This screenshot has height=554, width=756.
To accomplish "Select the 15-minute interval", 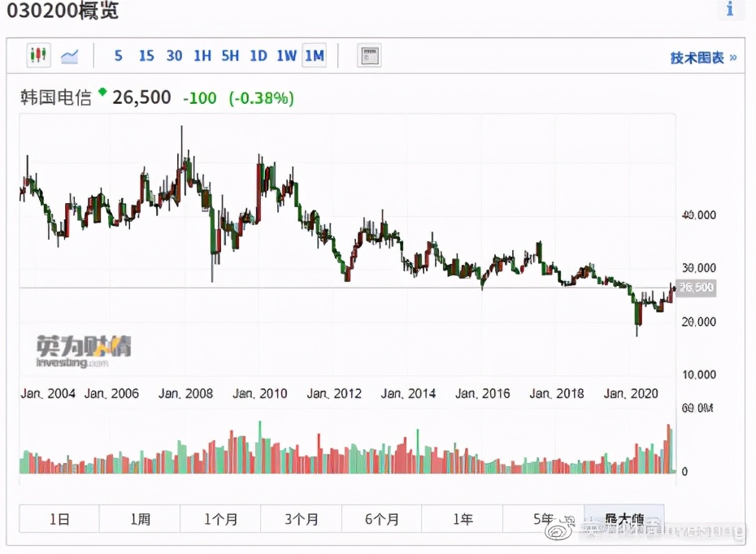I will coord(146,56).
